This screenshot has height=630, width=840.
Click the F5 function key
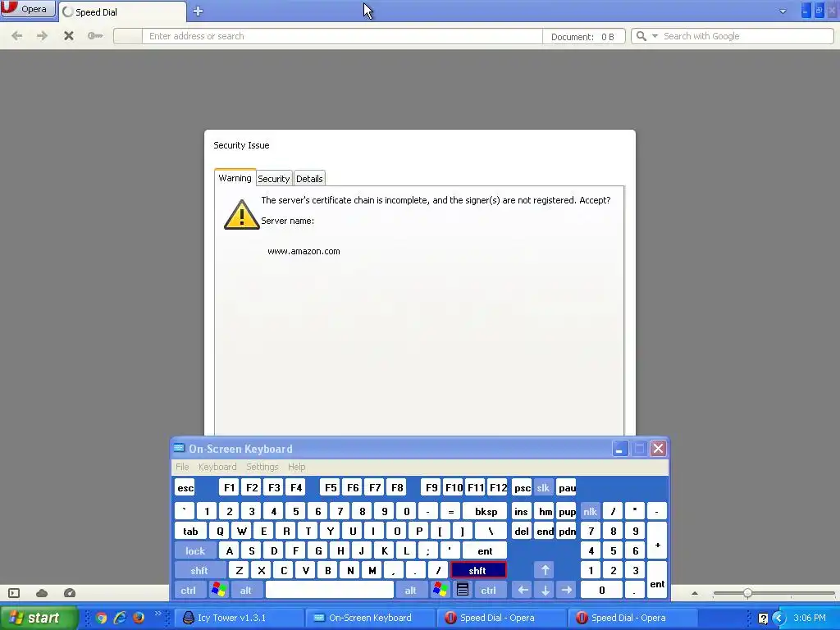pos(331,487)
